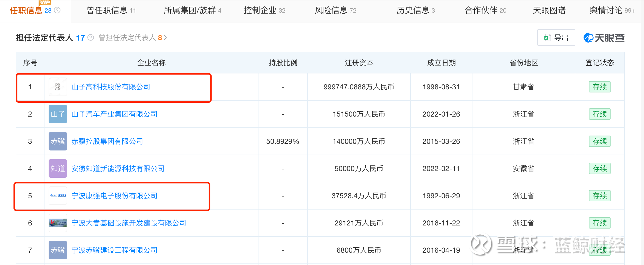Open the 舆情讨论 tab
The image size is (644, 265).
point(612,10)
